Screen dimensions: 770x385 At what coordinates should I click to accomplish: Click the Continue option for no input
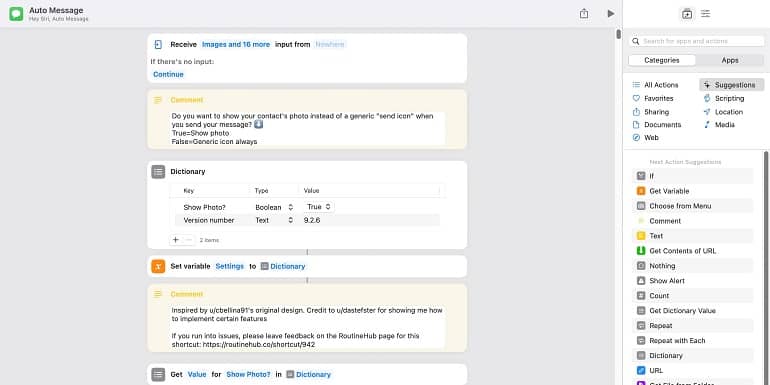point(168,75)
